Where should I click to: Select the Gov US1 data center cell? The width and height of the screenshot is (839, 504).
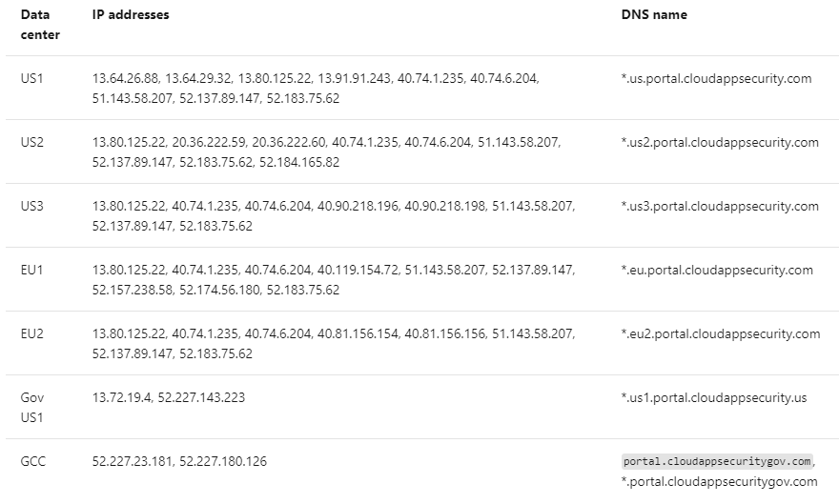pyautogui.click(x=31, y=408)
